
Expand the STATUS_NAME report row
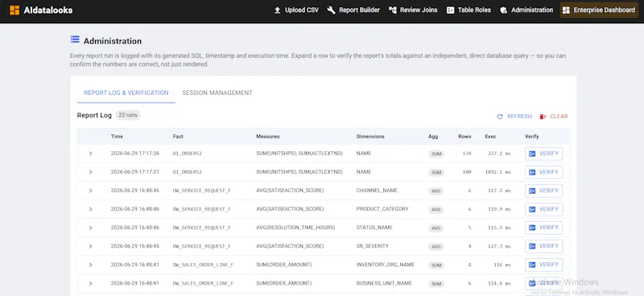(x=91, y=228)
